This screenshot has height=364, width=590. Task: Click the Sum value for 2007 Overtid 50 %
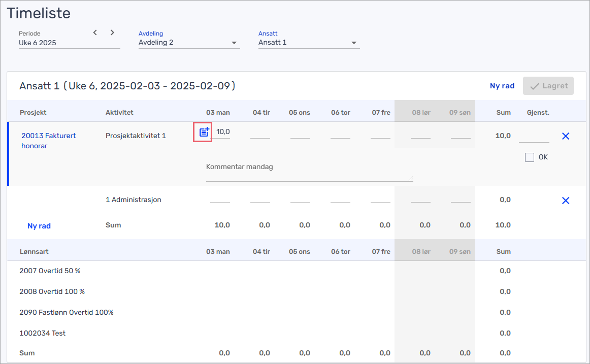505,271
